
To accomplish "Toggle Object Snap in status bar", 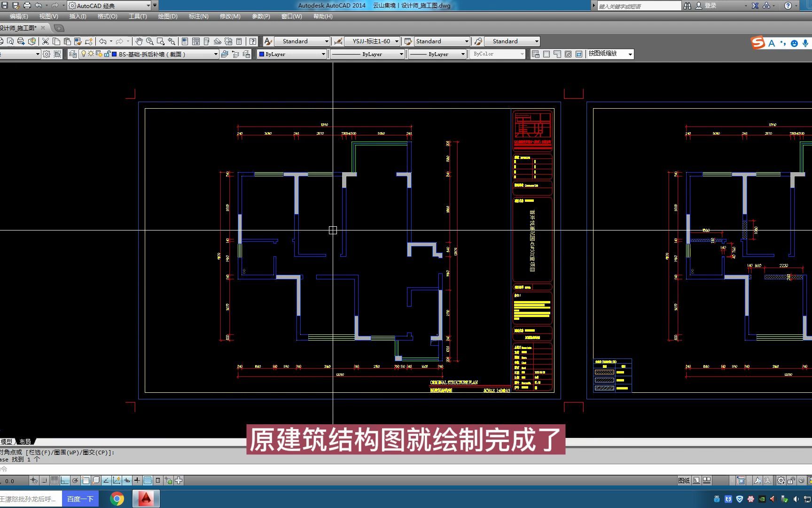I will (86, 480).
